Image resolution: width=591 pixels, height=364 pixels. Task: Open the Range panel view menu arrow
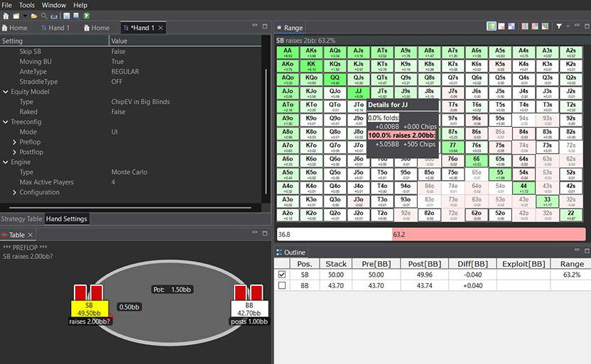click(568, 26)
